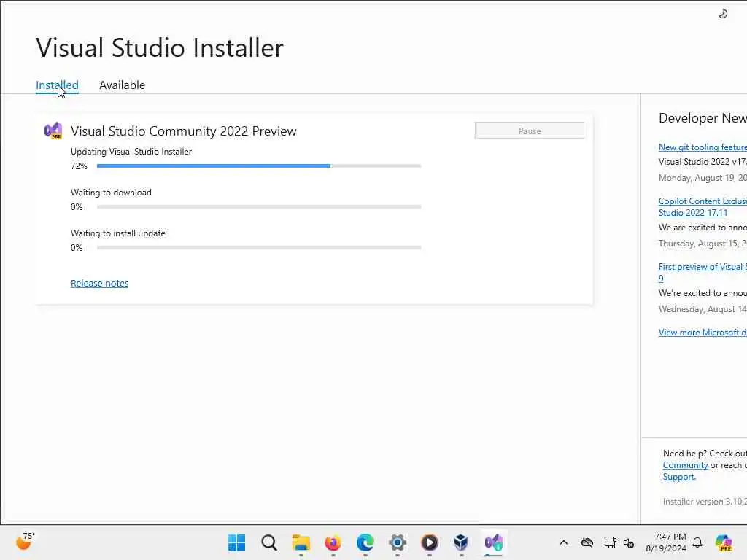Launch Firefox from the taskbar

click(x=333, y=542)
